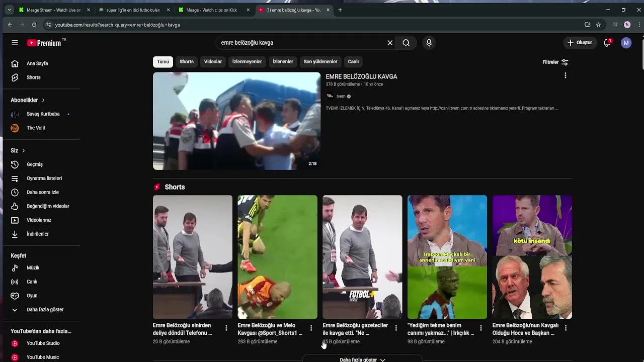Open options for 'Yediğim tekme' short
The width and height of the screenshot is (644, 362).
coord(480,328)
